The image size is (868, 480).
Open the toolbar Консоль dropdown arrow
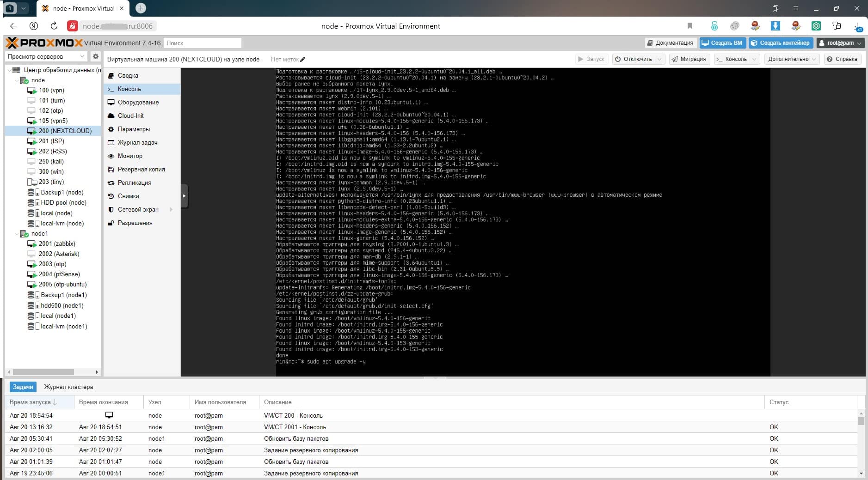tap(755, 59)
